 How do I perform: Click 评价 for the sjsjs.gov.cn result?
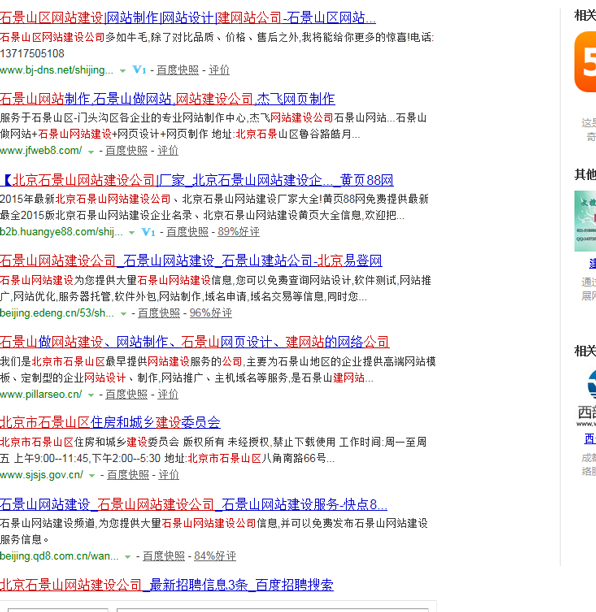coord(169,475)
